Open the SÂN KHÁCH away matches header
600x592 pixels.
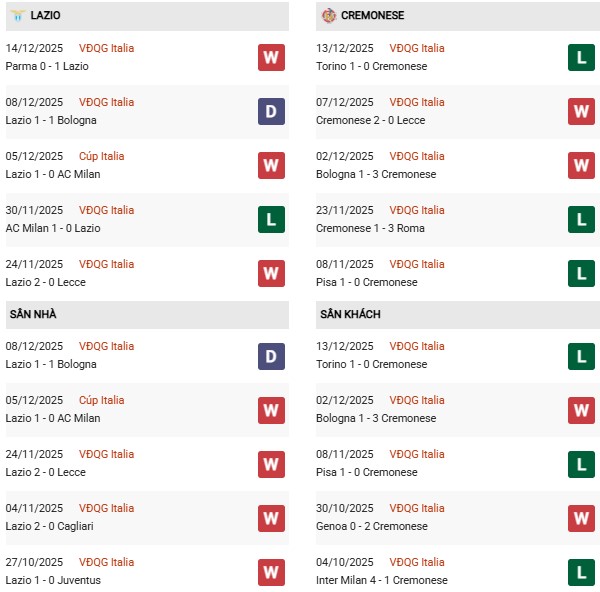point(350,314)
